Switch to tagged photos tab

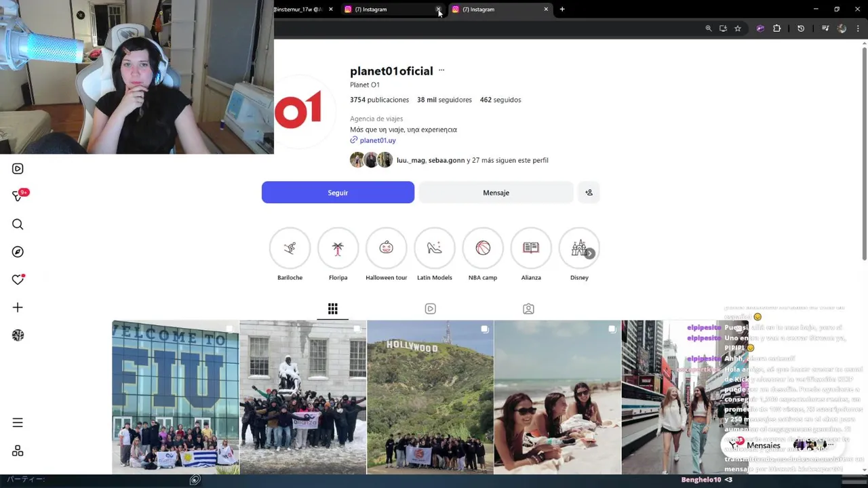(528, 309)
